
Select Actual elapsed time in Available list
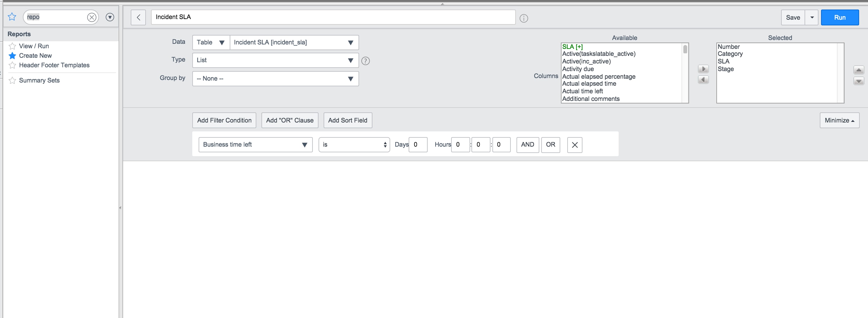pyautogui.click(x=589, y=84)
